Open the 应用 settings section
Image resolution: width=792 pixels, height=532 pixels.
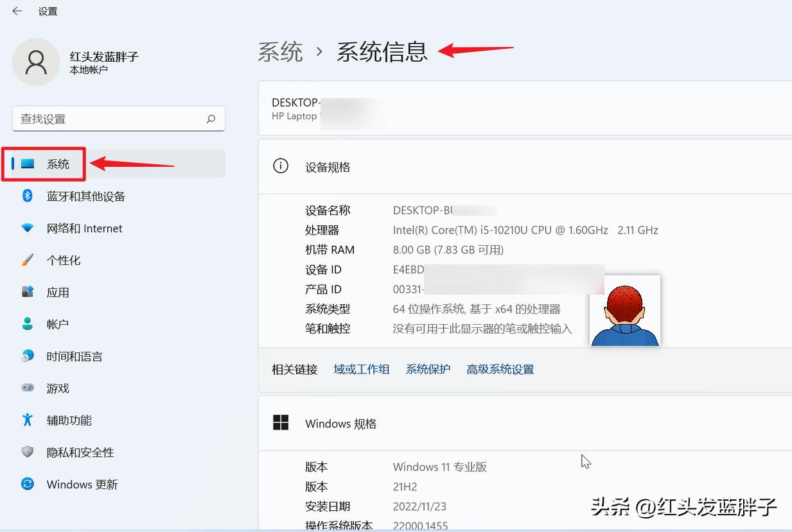(58, 292)
